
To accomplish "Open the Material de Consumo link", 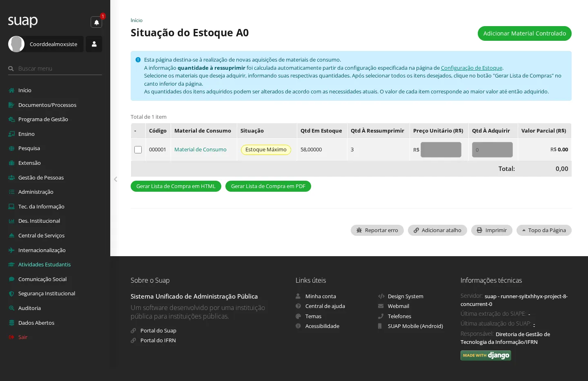I will pos(200,150).
